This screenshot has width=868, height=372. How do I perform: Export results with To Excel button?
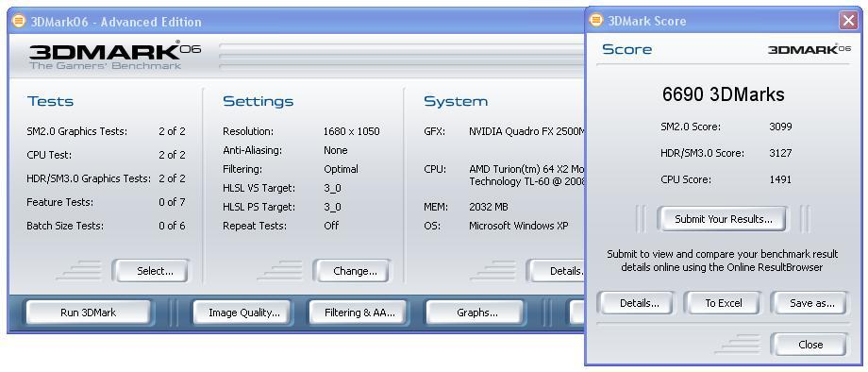coord(724,303)
